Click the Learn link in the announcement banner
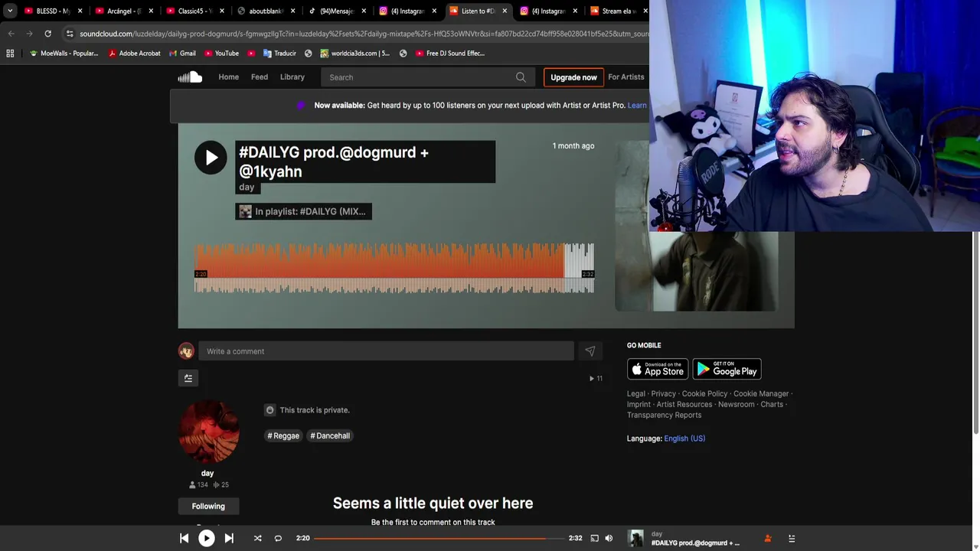 (x=637, y=105)
